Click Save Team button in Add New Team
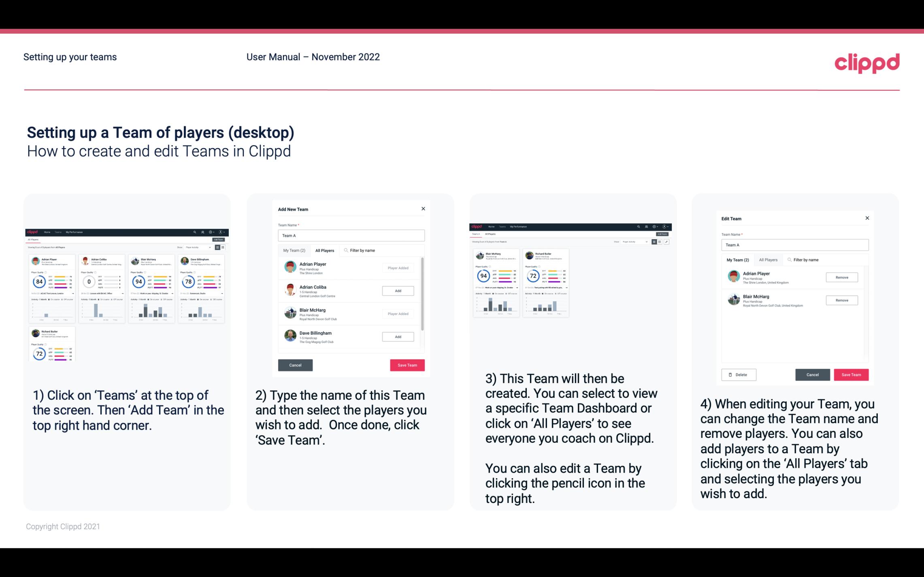Image resolution: width=924 pixels, height=577 pixels. (407, 364)
